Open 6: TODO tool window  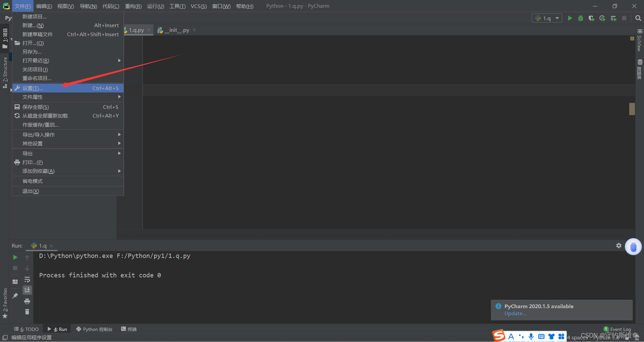click(26, 329)
